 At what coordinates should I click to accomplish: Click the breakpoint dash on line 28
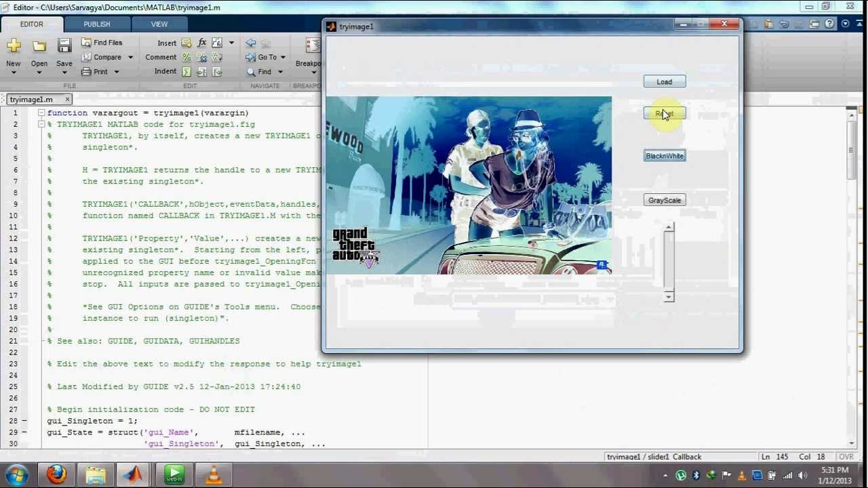point(24,421)
